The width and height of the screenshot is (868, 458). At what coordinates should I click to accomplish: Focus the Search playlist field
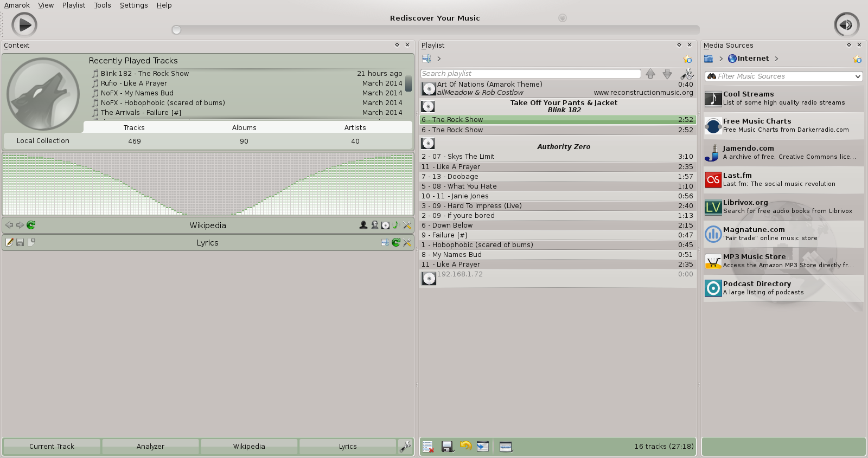pyautogui.click(x=531, y=74)
